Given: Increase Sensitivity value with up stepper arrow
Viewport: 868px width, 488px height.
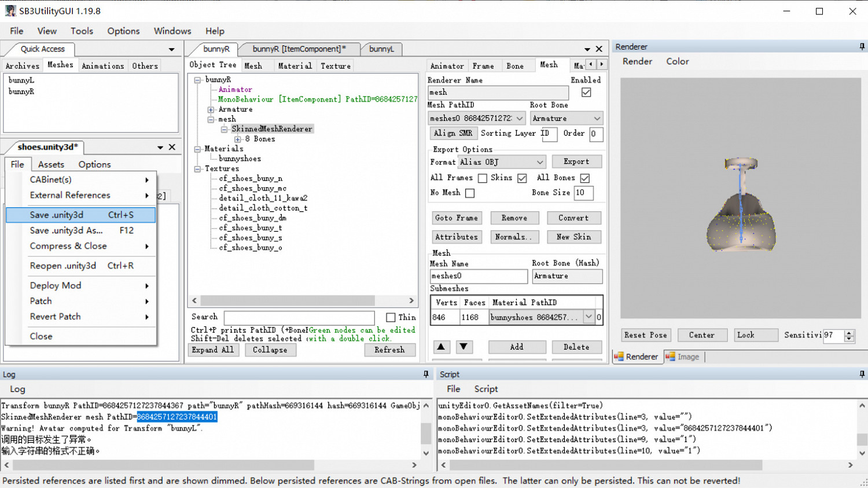Looking at the screenshot, I should tap(849, 332).
